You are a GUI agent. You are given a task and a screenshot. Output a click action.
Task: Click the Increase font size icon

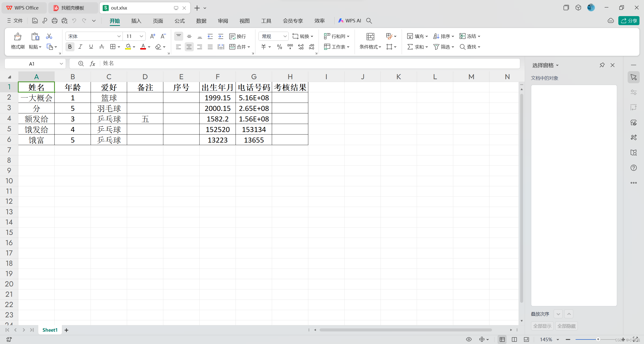click(153, 36)
